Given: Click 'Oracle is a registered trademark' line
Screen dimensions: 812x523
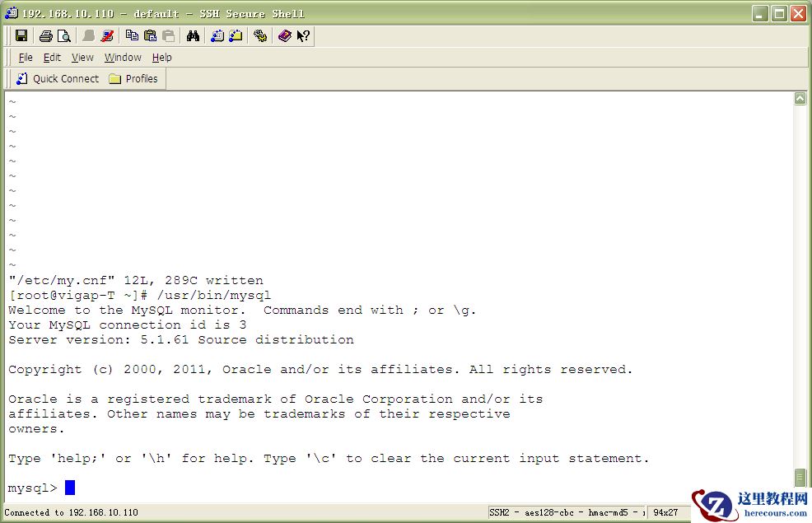Looking at the screenshot, I should point(276,399).
